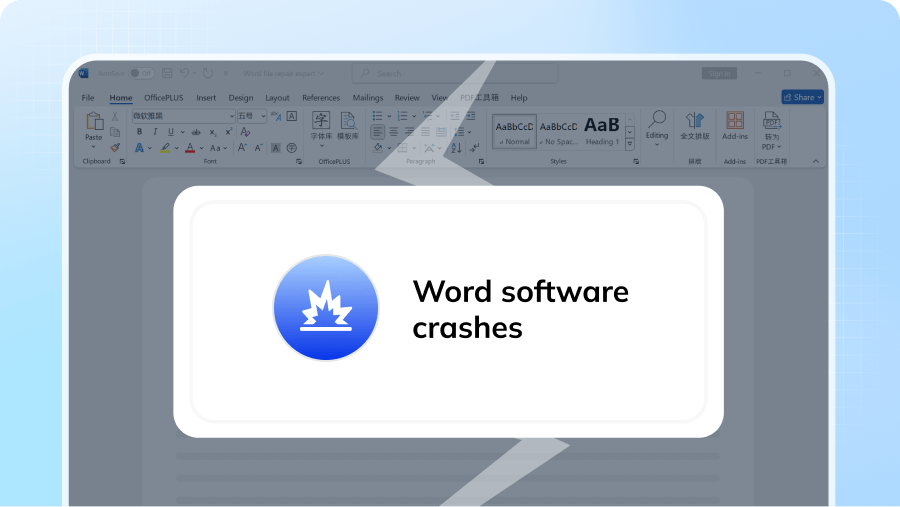This screenshot has height=507, width=900.
Task: Click the Undo arrow
Action: click(x=184, y=73)
